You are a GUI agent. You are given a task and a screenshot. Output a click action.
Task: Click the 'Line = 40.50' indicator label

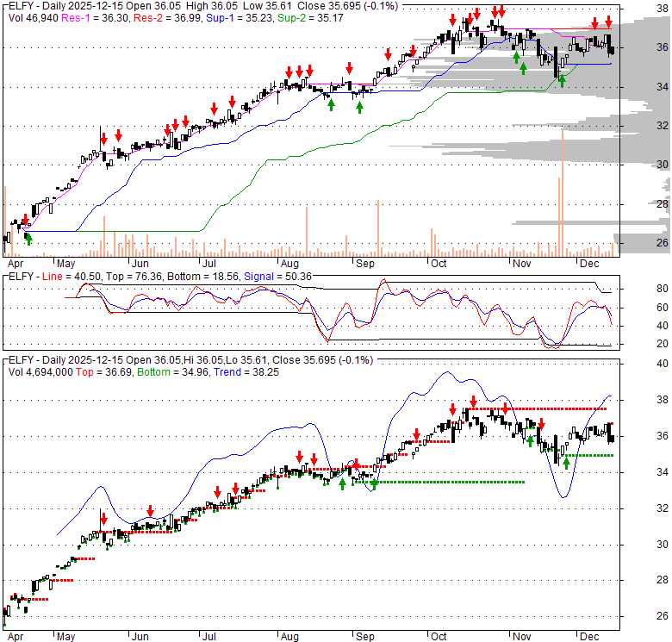(72, 277)
